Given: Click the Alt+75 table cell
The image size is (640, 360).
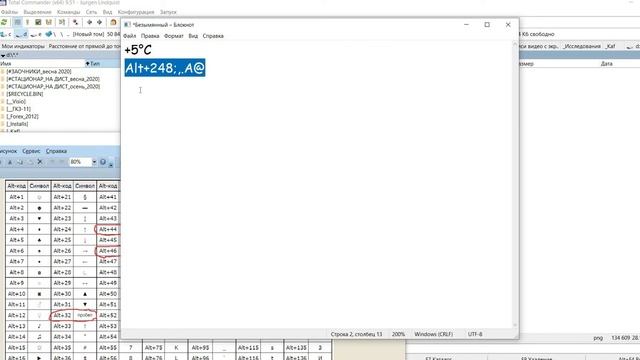Looking at the screenshot, I should pyautogui.click(x=154, y=348).
